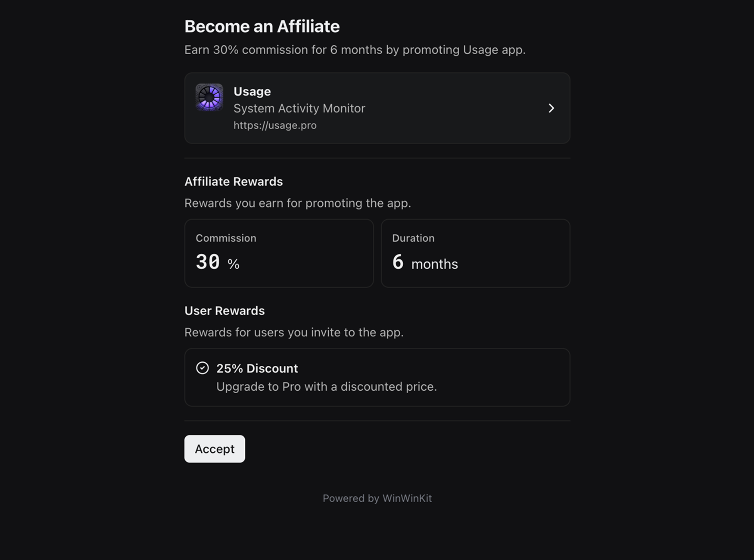The image size is (754, 560).
Task: Click the 6 months duration value
Action: click(x=424, y=262)
